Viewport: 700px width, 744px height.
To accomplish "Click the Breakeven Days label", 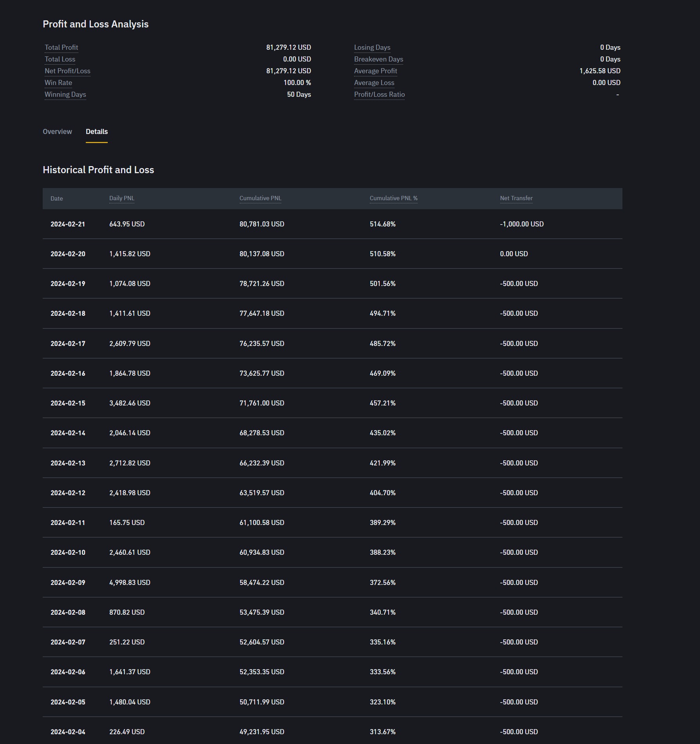I will point(378,59).
